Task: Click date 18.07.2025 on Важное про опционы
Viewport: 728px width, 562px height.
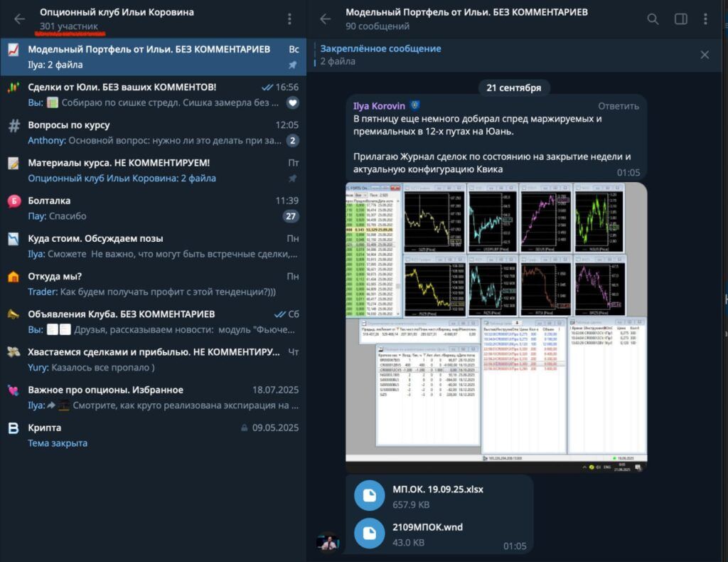Action: click(275, 390)
